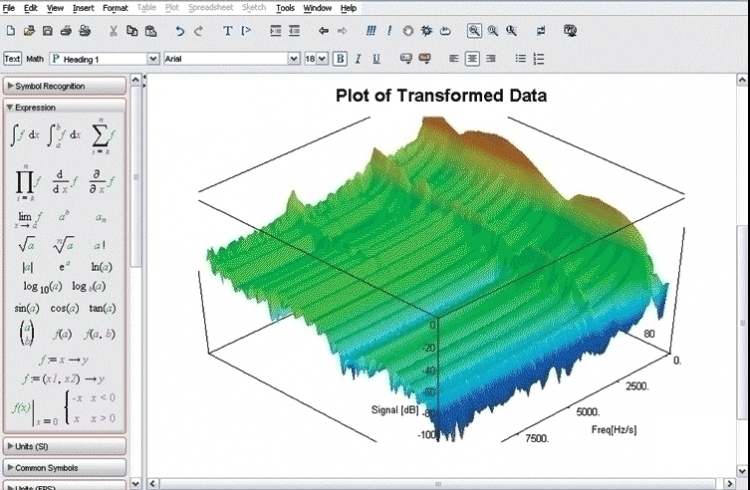Image resolution: width=750 pixels, height=490 pixels.
Task: Insert the log base 10 template
Action: click(43, 287)
